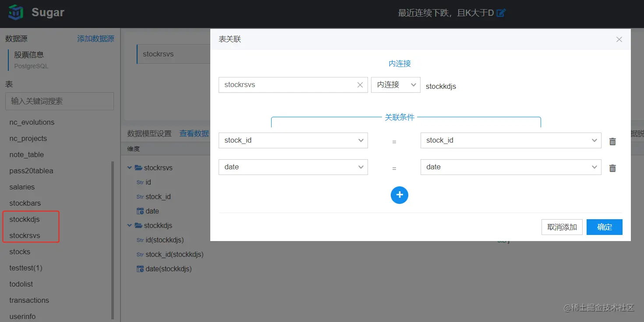
Task: Click stockrsvs block in model canvas
Action: click(173, 54)
